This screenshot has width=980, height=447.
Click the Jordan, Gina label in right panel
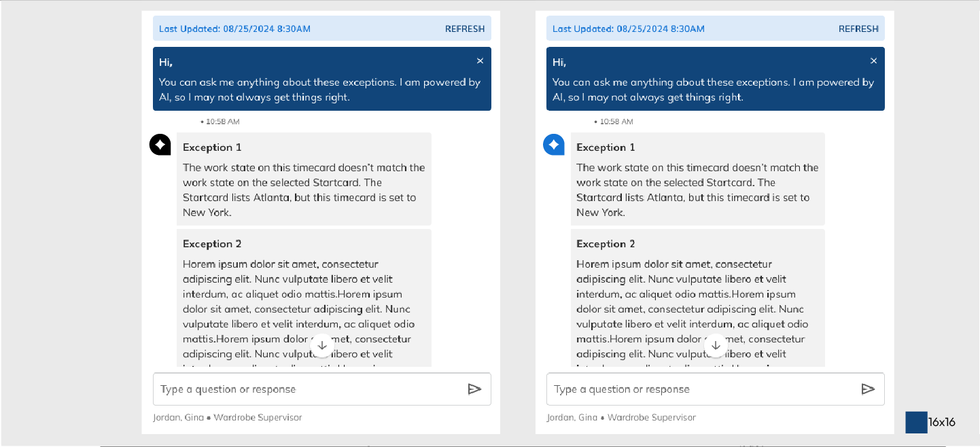tap(573, 417)
